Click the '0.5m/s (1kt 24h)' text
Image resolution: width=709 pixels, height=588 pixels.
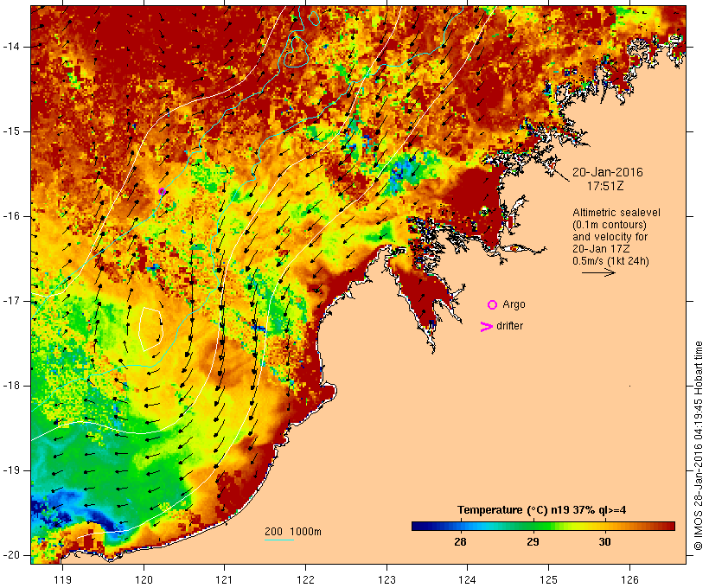click(x=610, y=261)
